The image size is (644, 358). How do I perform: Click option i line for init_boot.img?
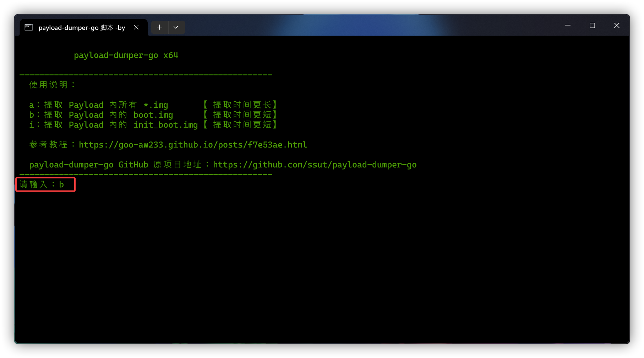coord(153,125)
